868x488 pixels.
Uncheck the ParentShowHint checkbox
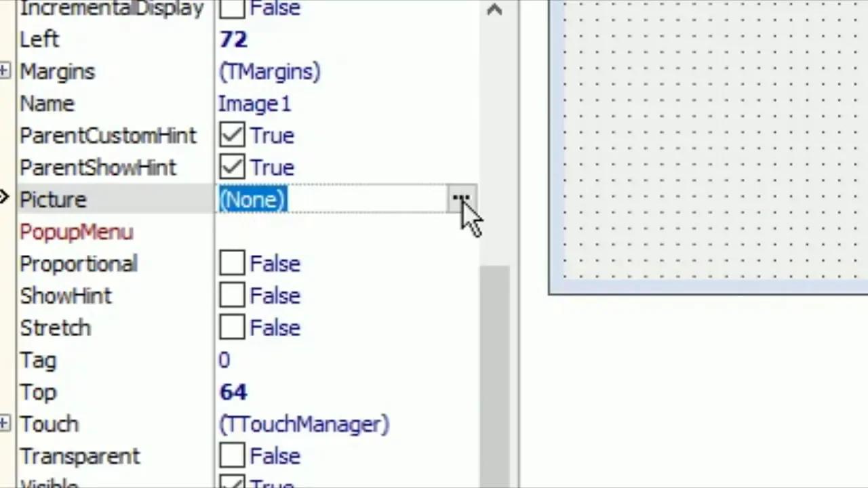[232, 167]
